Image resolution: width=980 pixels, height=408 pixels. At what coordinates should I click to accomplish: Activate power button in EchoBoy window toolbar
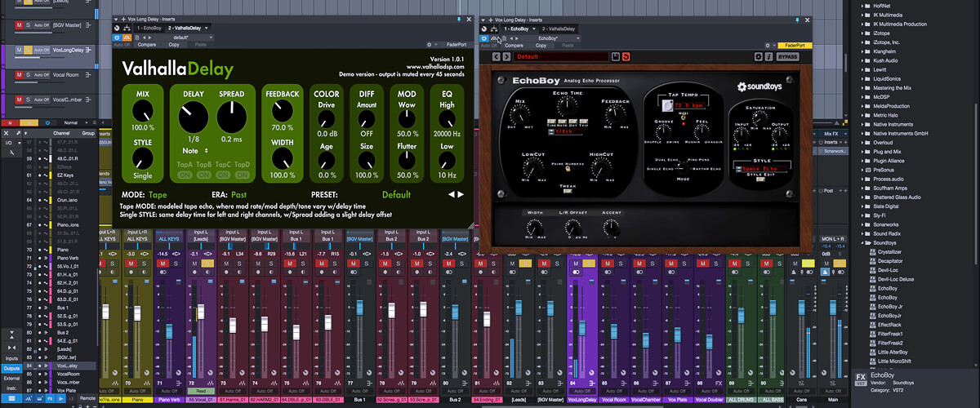coord(486,38)
